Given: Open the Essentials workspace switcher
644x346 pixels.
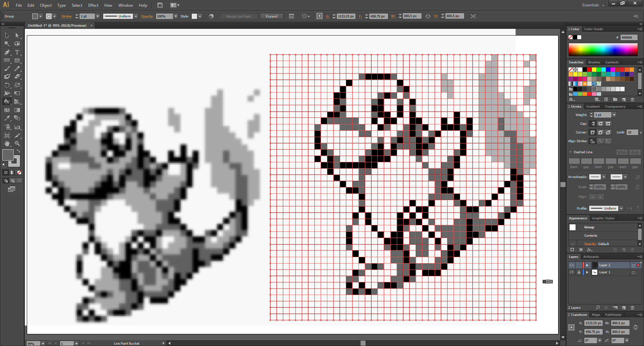Looking at the screenshot, I should pos(593,5).
